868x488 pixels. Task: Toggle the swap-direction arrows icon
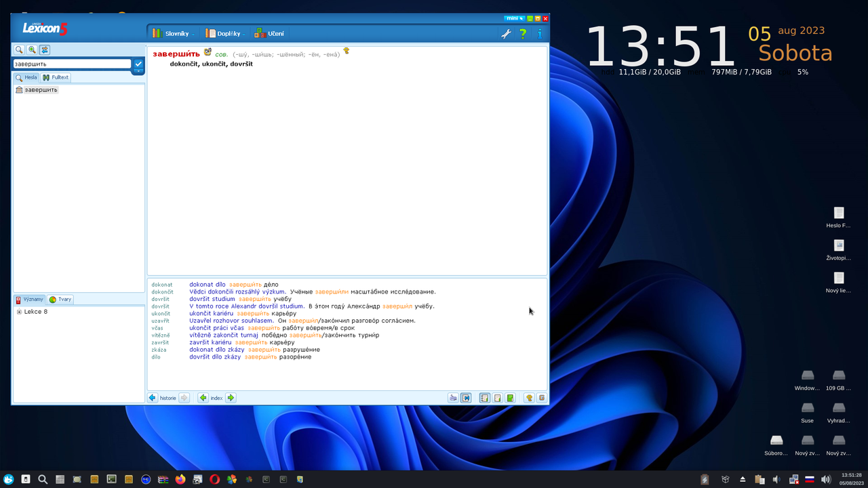point(44,50)
